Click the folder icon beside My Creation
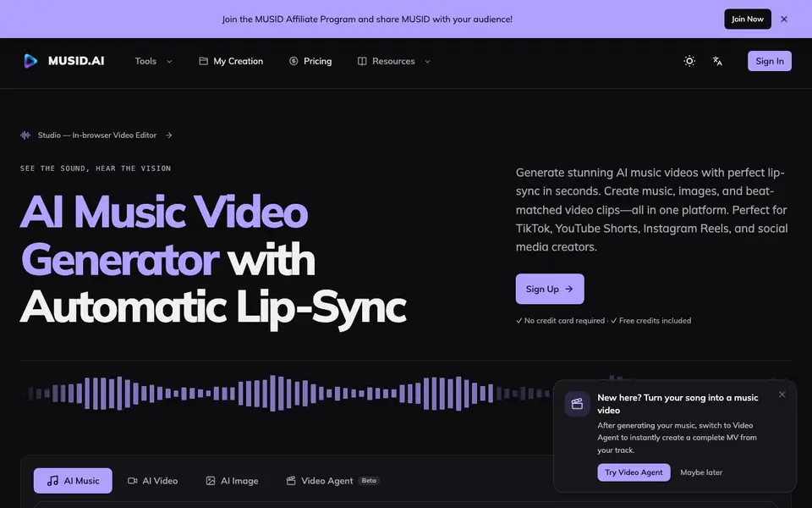The width and height of the screenshot is (812, 508). tap(204, 61)
